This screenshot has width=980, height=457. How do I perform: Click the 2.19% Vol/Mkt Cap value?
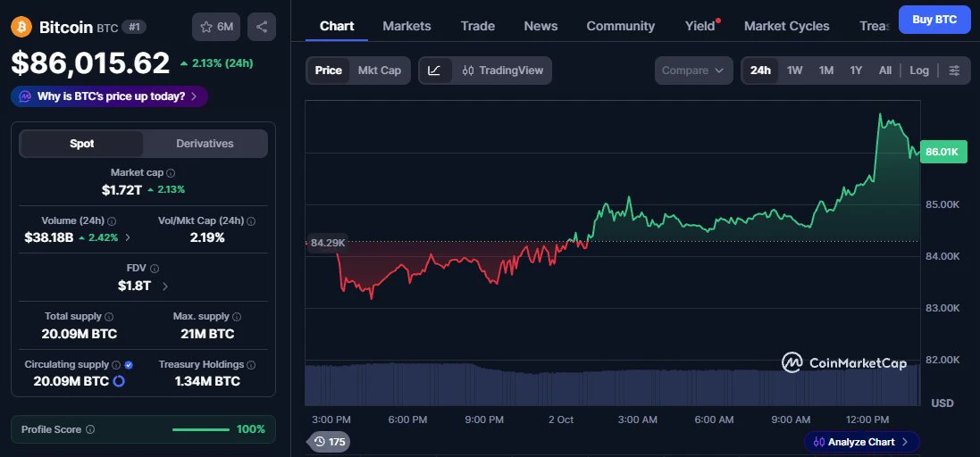(x=207, y=237)
